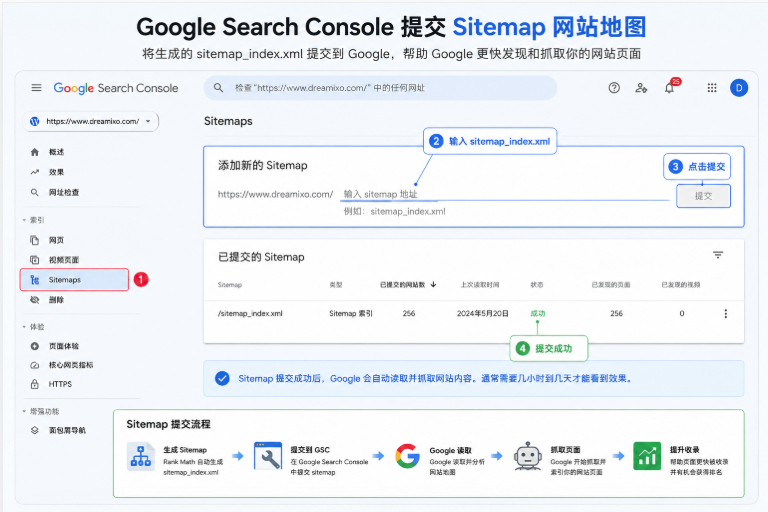Click the Sitemaps sidebar icon
The height and width of the screenshot is (512, 768).
34,280
